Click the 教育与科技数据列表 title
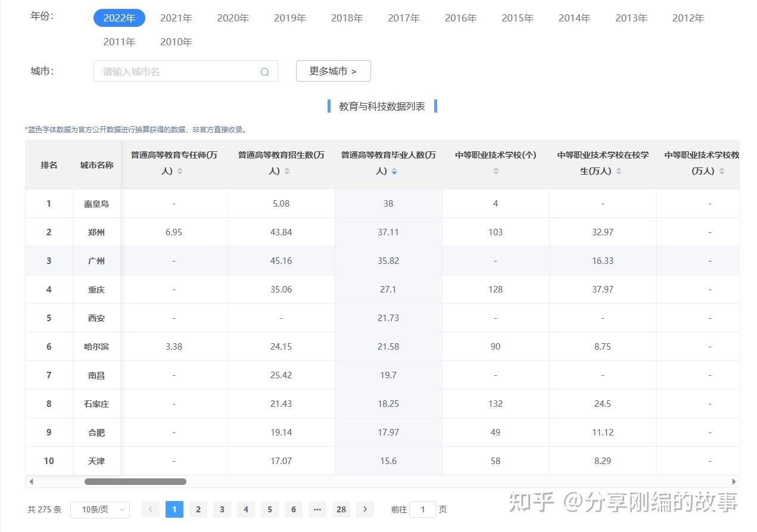 point(382,107)
